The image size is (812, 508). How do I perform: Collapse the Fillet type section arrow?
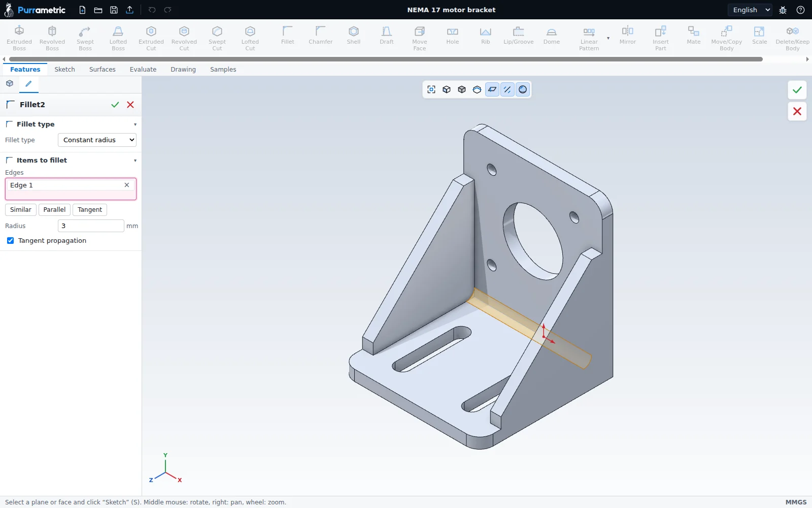pyautogui.click(x=135, y=124)
